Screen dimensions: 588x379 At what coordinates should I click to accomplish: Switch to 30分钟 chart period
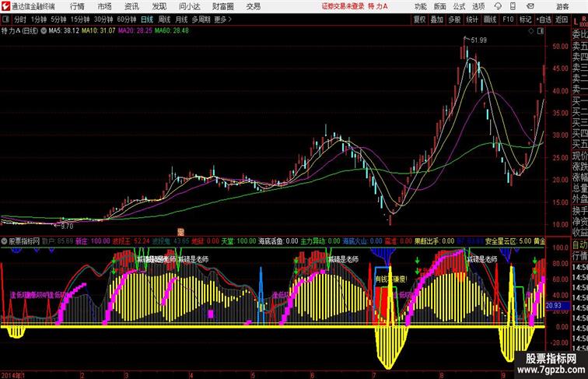coord(103,19)
